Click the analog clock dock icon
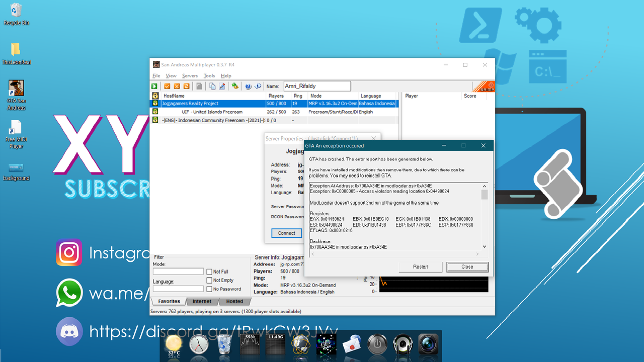The image size is (644, 362). click(199, 345)
